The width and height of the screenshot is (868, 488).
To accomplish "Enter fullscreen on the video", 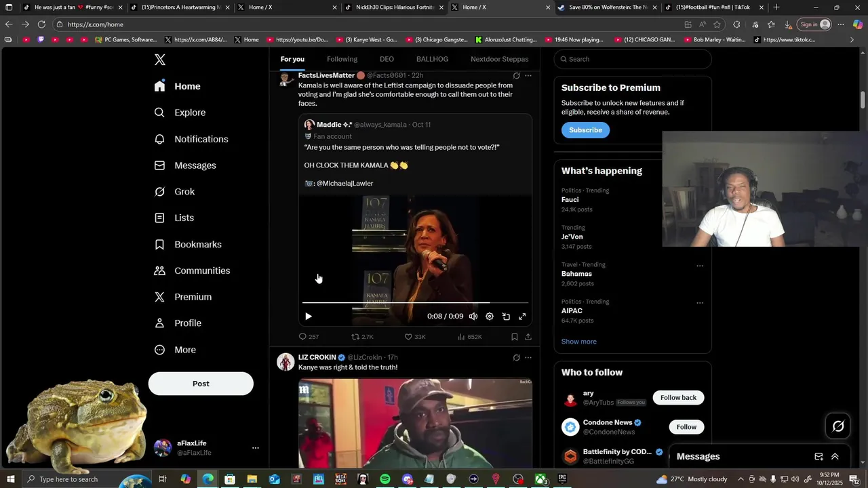I will point(522,317).
